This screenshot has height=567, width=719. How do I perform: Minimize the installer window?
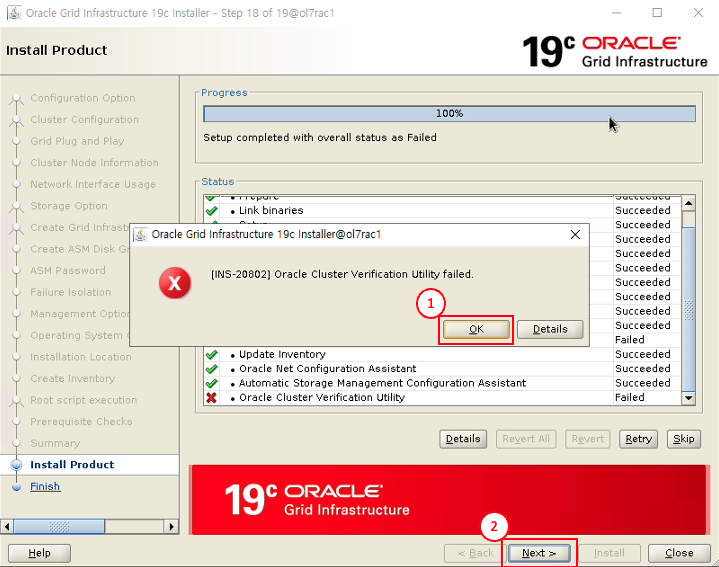coord(617,13)
